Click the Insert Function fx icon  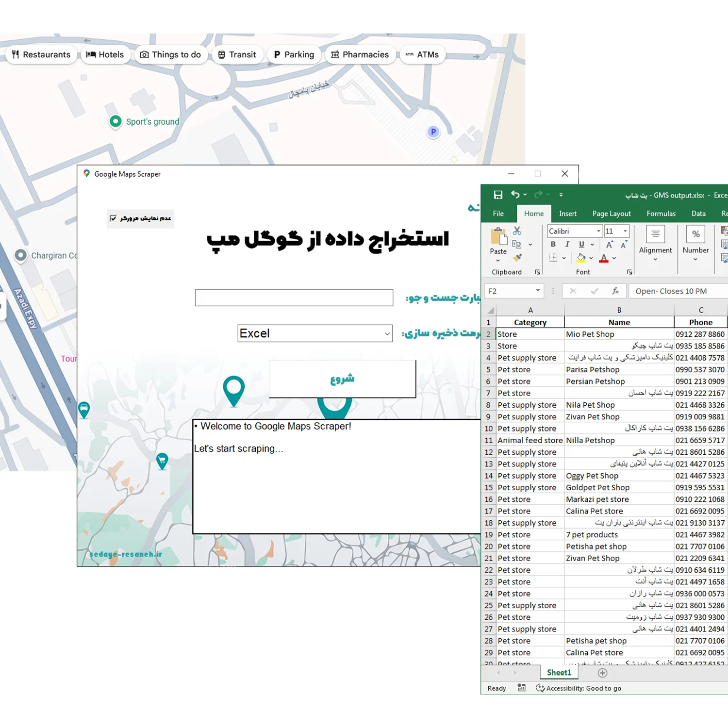coord(615,291)
